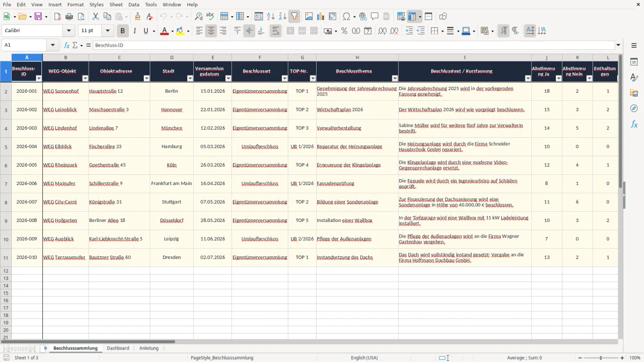
Task: Open the Sheet menu
Action: [116, 4]
